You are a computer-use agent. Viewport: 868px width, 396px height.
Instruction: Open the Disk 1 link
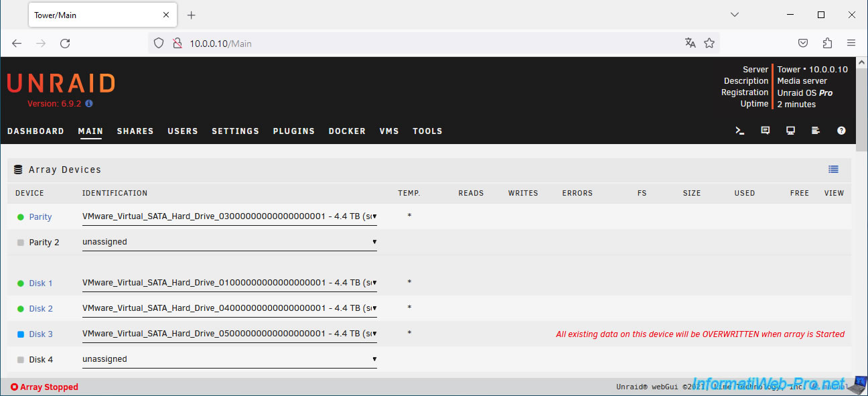(40, 283)
